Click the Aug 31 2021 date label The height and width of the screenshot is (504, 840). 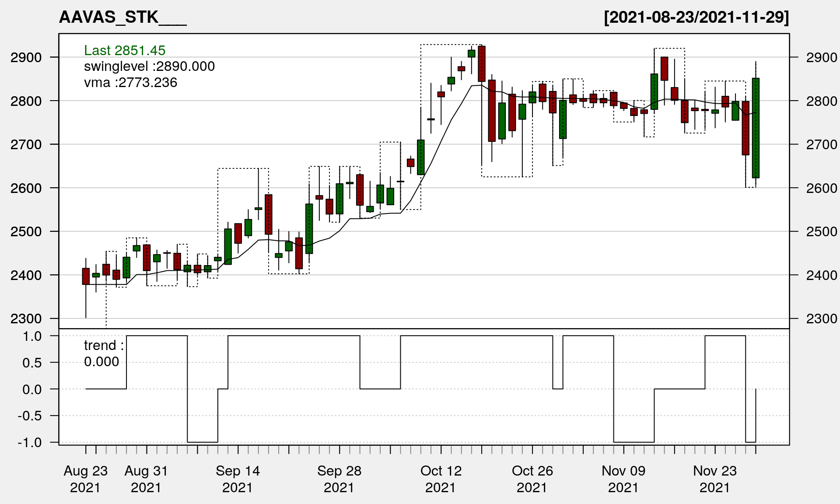point(146,479)
